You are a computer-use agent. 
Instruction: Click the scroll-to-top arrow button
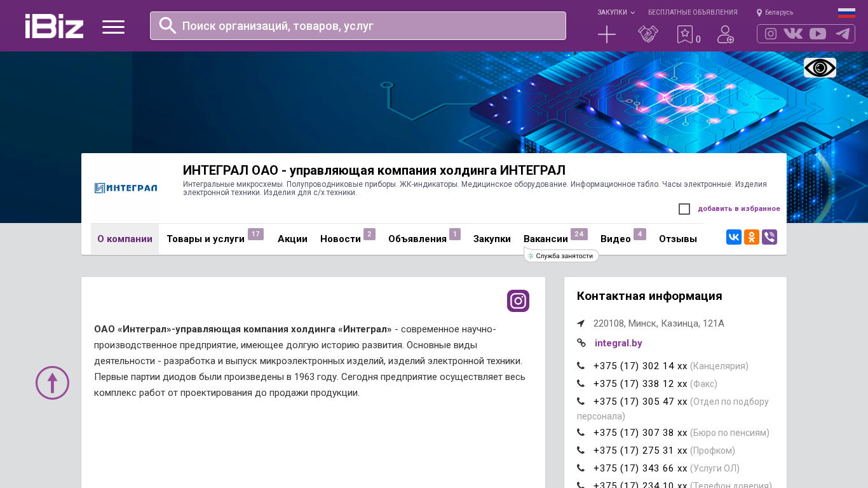[x=52, y=383]
